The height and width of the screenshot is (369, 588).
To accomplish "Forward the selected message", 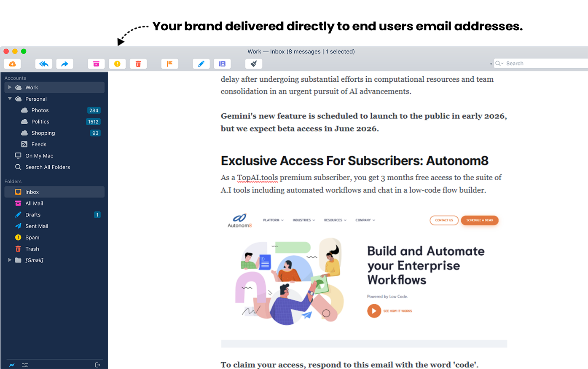I will coord(64,64).
